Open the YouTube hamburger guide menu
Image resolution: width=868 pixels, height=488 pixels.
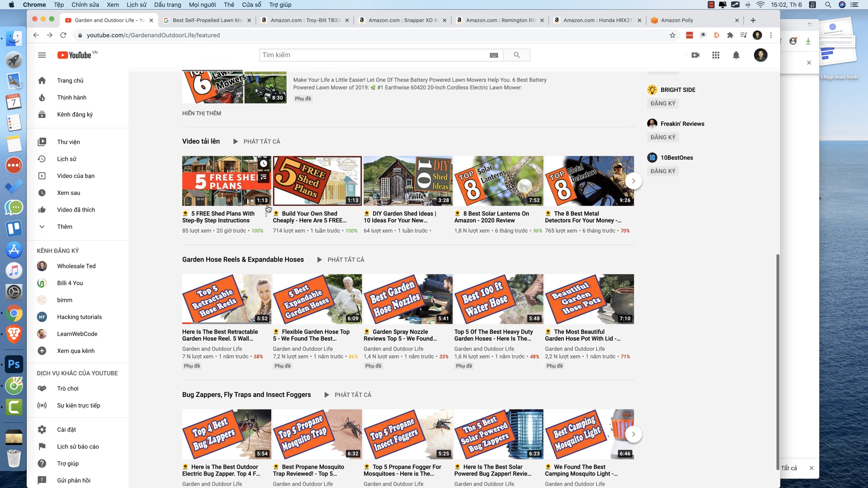(42, 55)
